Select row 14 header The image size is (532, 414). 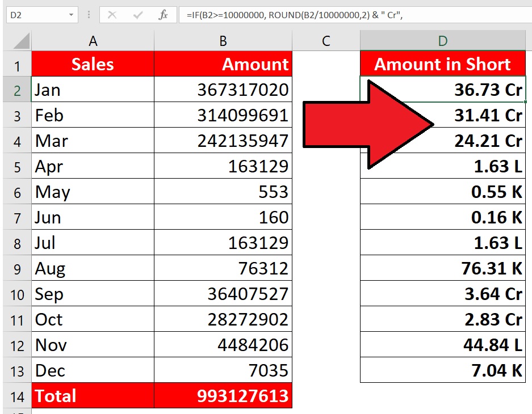point(16,396)
